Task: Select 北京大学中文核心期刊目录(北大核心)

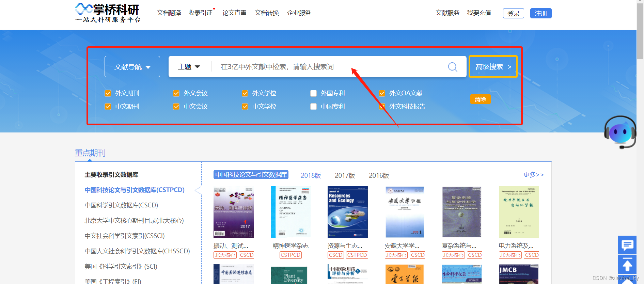Action: click(x=134, y=221)
